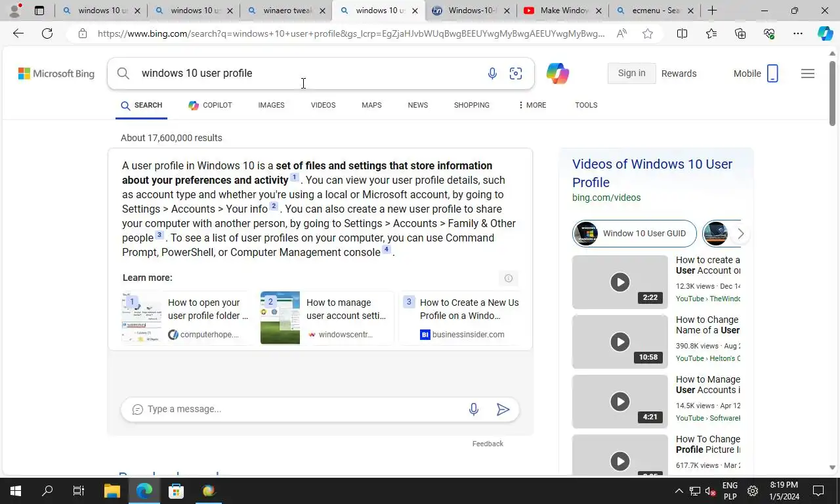
Task: Open Microsoft Store on the taskbar
Action: (x=176, y=491)
